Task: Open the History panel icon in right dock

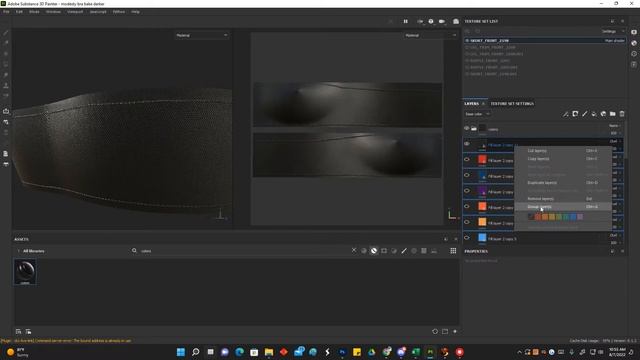Action: click(634, 53)
